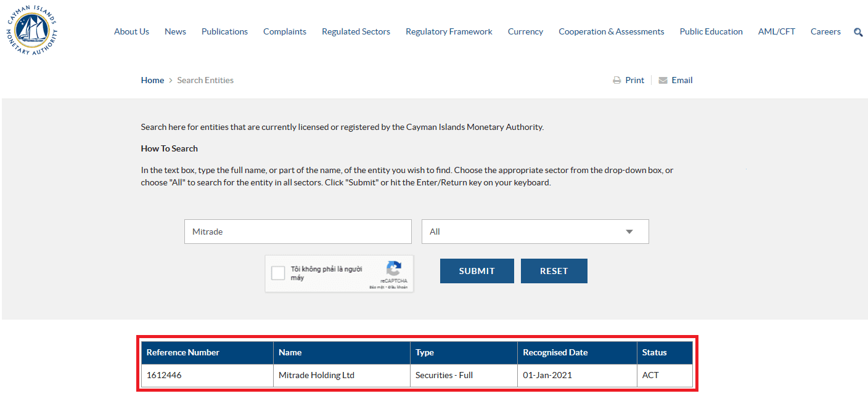
Task: Open Public Education menu
Action: point(711,31)
